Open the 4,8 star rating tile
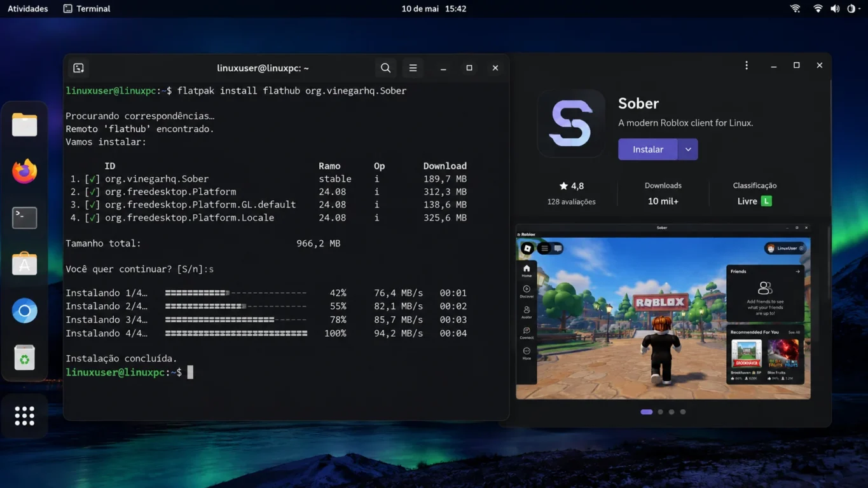868x488 pixels. pos(571,193)
